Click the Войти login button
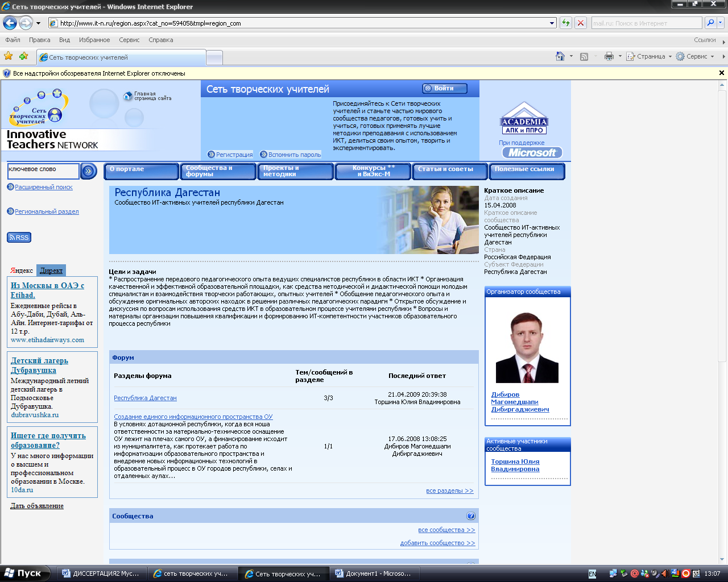728x582 pixels. (445, 88)
